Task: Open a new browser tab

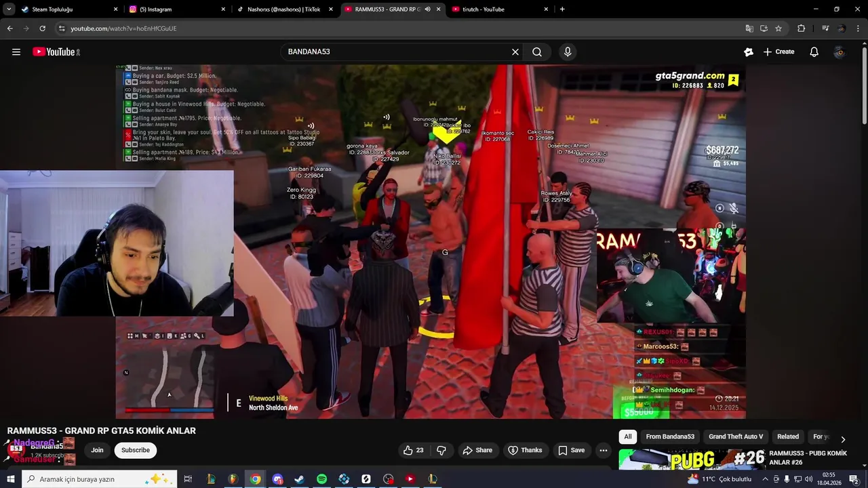Action: point(562,9)
